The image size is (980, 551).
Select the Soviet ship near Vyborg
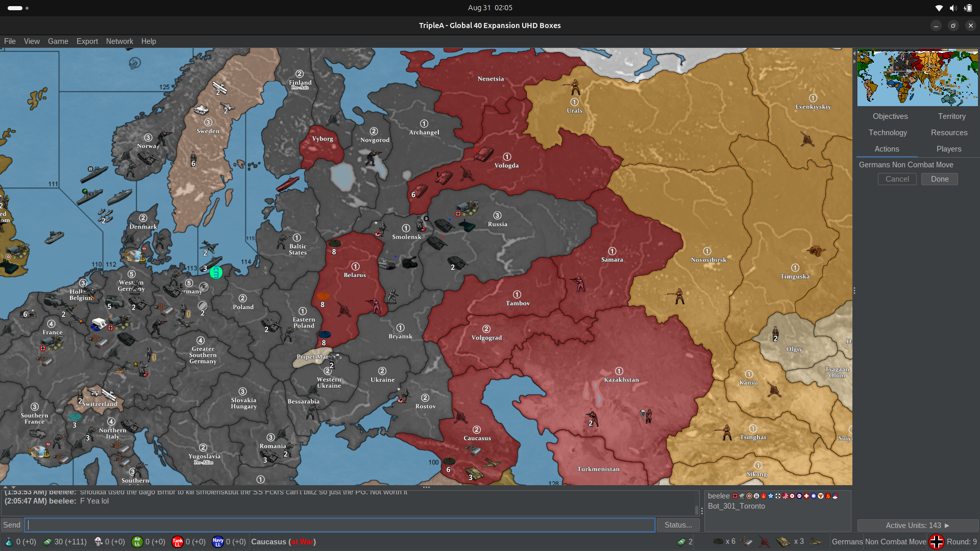click(287, 184)
